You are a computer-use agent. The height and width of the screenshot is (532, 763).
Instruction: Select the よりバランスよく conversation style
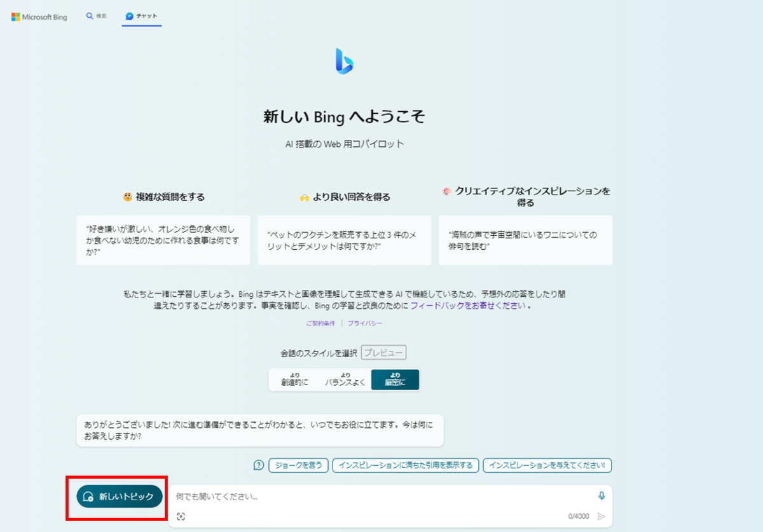click(x=345, y=379)
